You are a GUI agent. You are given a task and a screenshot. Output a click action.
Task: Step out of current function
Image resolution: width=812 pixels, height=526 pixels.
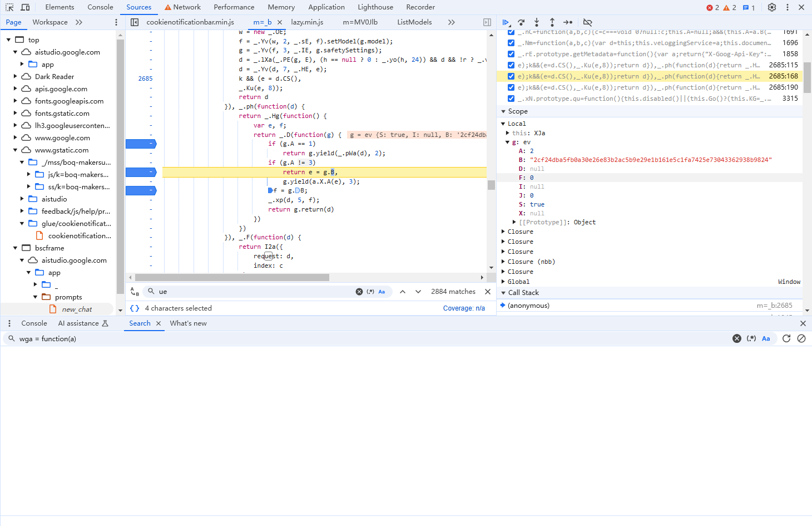tap(552, 22)
